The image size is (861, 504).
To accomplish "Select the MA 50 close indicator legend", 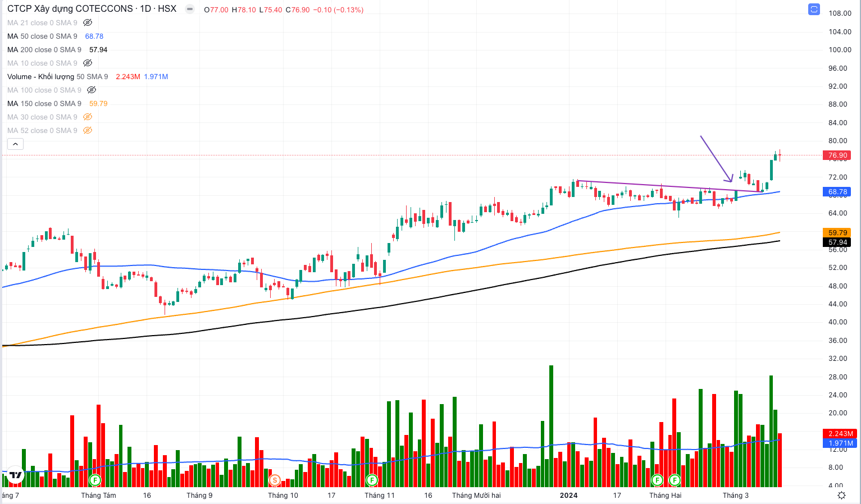I will pyautogui.click(x=42, y=36).
